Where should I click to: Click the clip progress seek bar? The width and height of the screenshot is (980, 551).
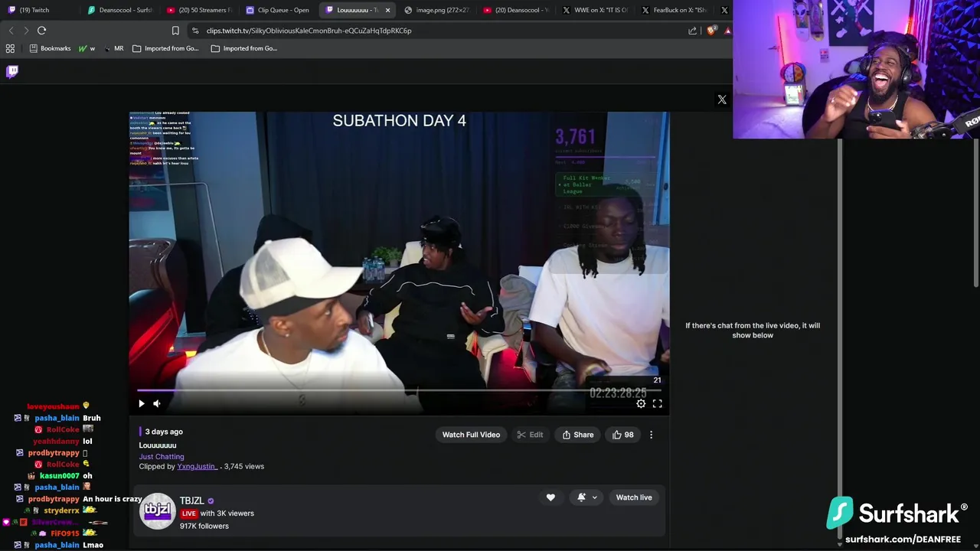click(399, 390)
